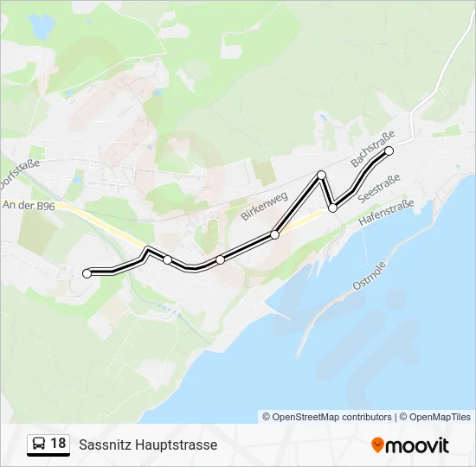Click the Birkenweg street label
Screen dimensions: 476x467
[264, 206]
